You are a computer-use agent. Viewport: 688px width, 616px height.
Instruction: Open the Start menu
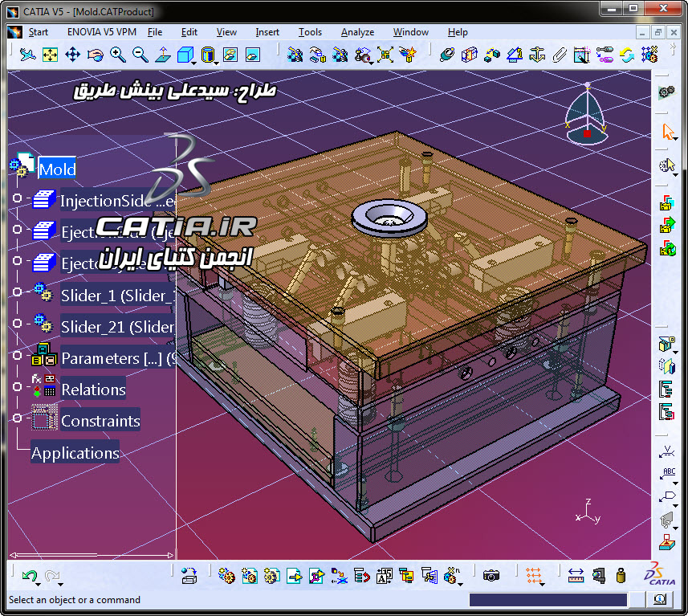pos(39,32)
